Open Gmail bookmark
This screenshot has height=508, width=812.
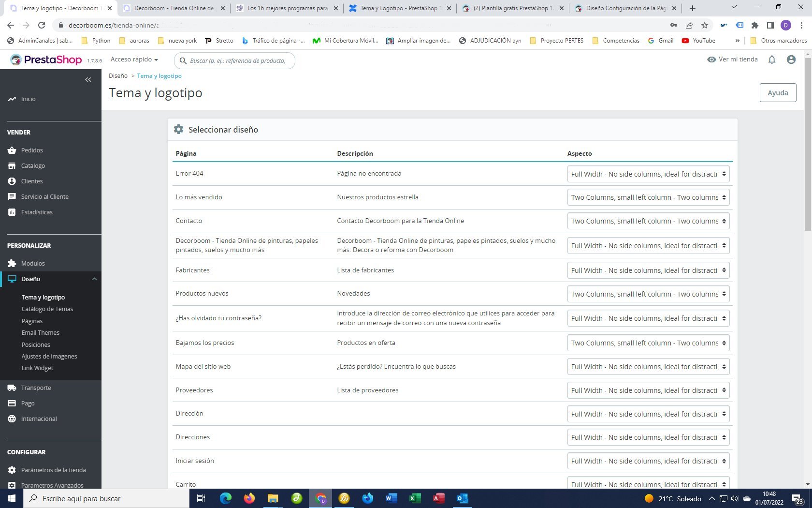coord(661,41)
